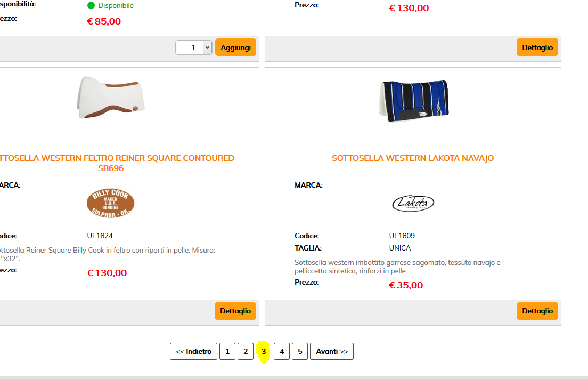The width and height of the screenshot is (588, 379).
Task: Jump to page 4 of results
Action: [x=282, y=351]
